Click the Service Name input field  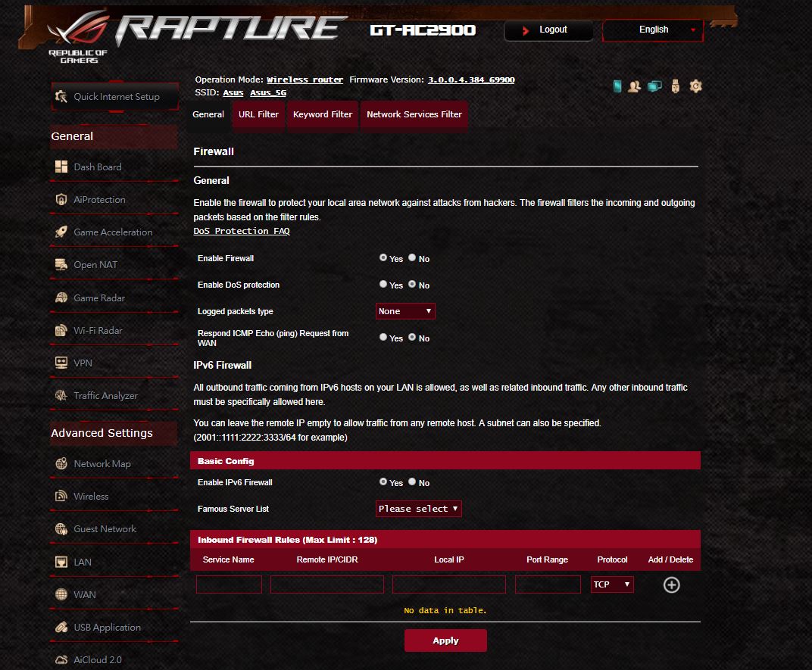point(229,584)
